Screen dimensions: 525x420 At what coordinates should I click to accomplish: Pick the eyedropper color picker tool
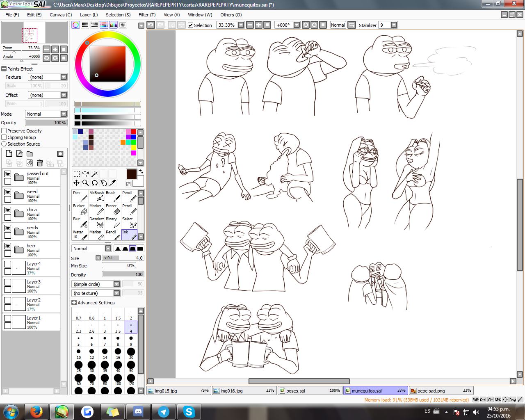coord(112,183)
